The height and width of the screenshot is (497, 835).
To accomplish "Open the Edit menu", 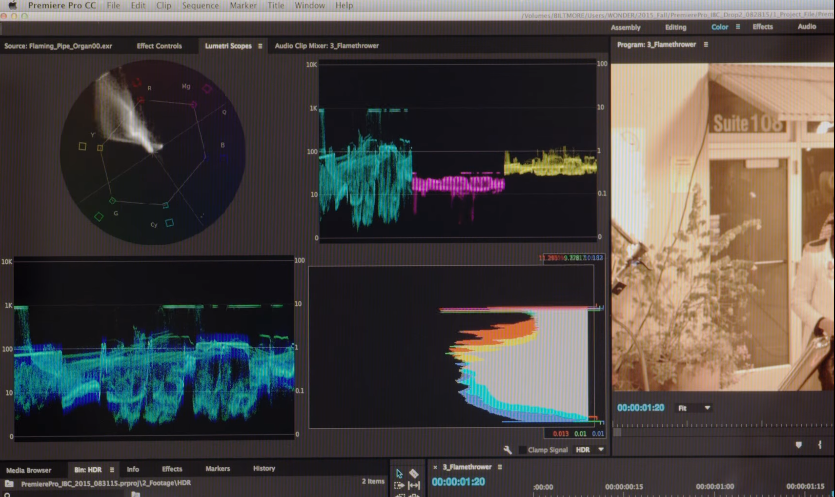I will click(x=138, y=5).
